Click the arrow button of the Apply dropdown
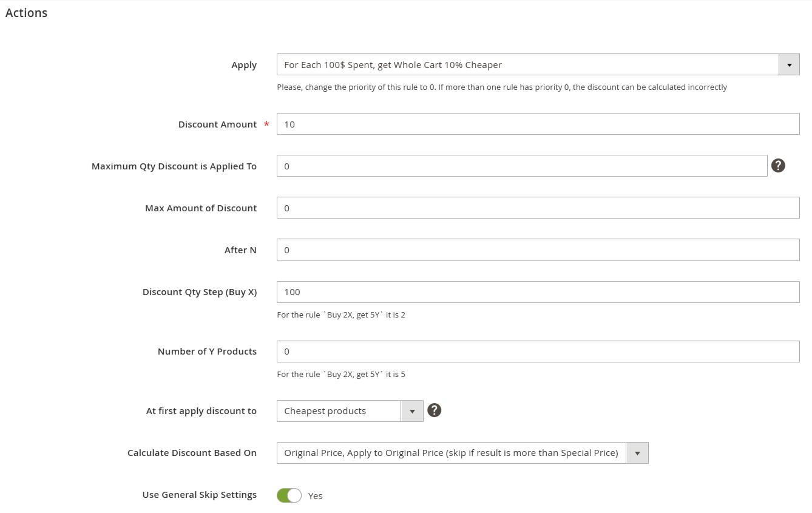Viewport: 812px width, 513px height. (x=789, y=64)
